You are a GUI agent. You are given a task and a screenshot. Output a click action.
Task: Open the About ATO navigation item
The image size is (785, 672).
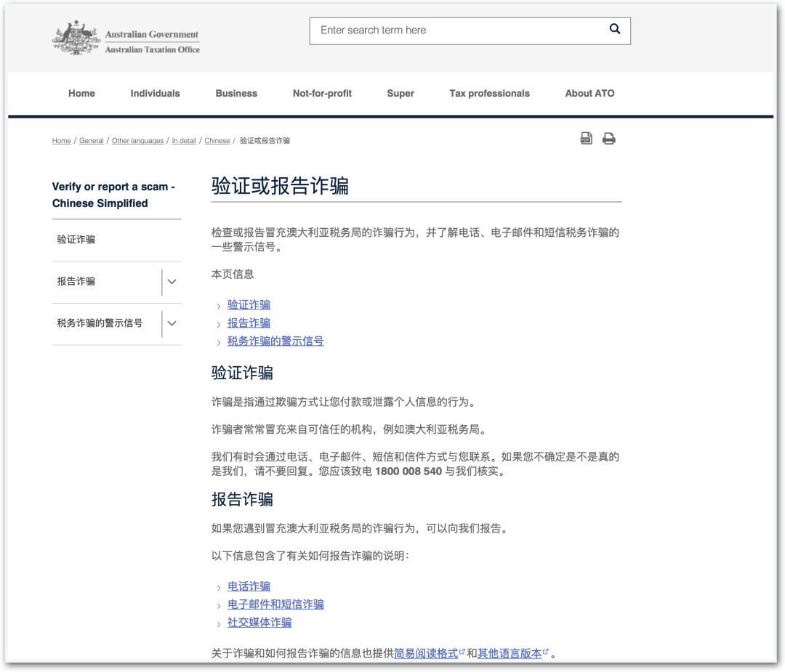589,94
